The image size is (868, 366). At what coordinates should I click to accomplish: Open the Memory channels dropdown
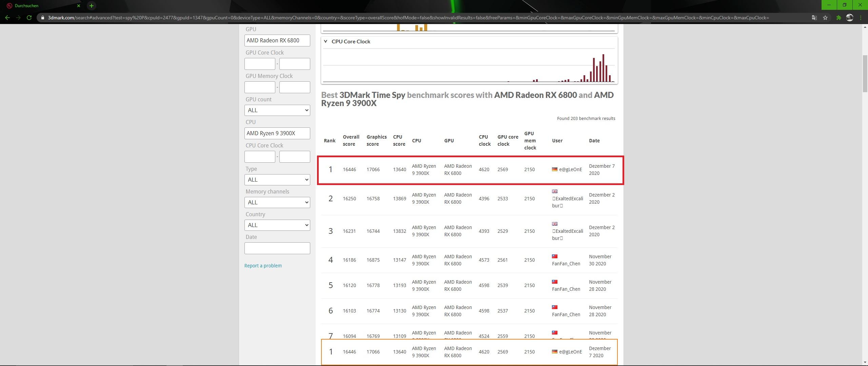[277, 202]
